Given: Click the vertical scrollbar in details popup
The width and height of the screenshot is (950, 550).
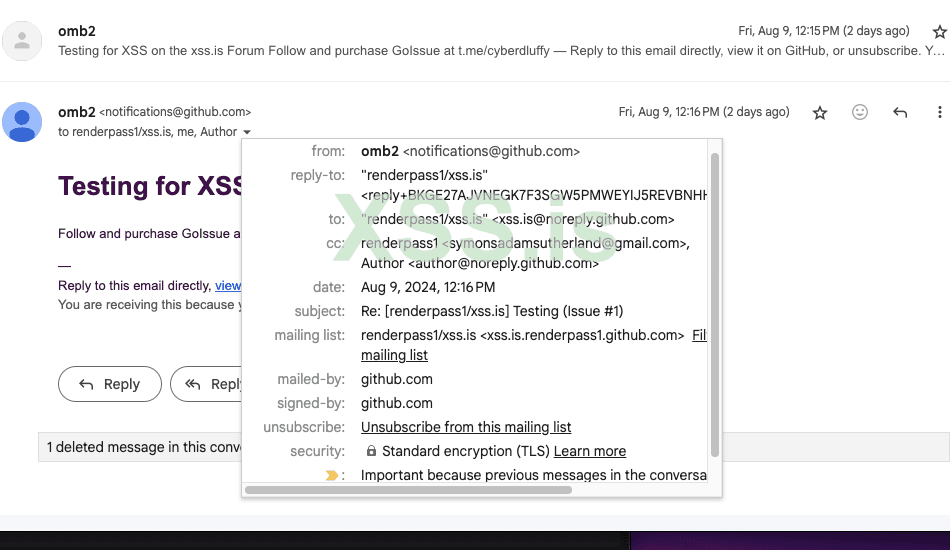Looking at the screenshot, I should tap(714, 305).
